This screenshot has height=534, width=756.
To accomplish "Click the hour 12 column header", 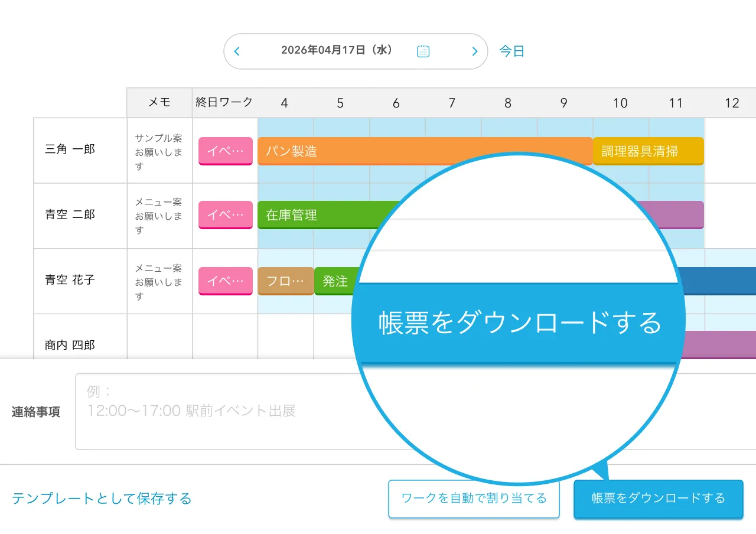I will coord(732,103).
